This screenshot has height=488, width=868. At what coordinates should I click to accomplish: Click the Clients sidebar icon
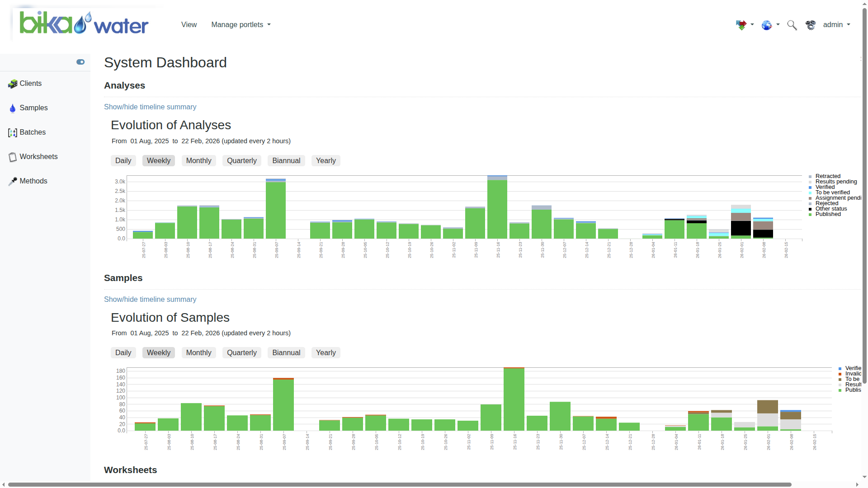pos(13,84)
